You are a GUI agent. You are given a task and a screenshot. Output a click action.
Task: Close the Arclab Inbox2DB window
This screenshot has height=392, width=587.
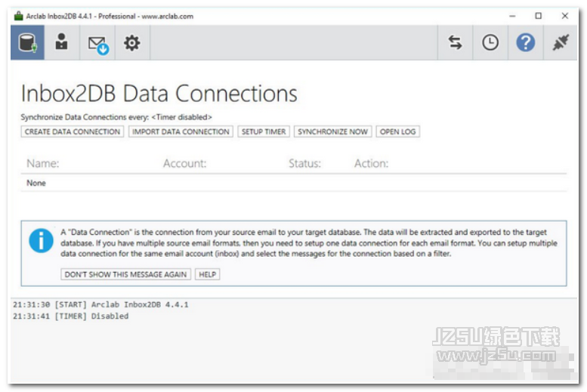565,16
